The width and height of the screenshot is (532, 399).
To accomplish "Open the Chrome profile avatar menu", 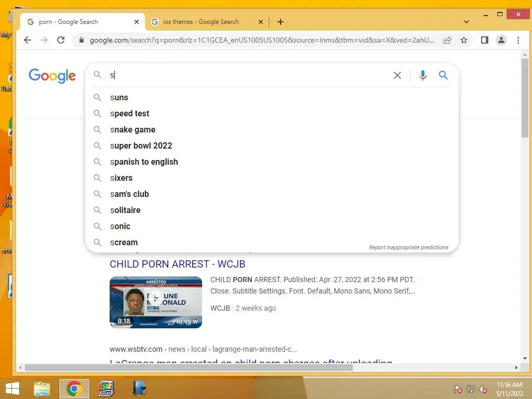I will (x=501, y=40).
